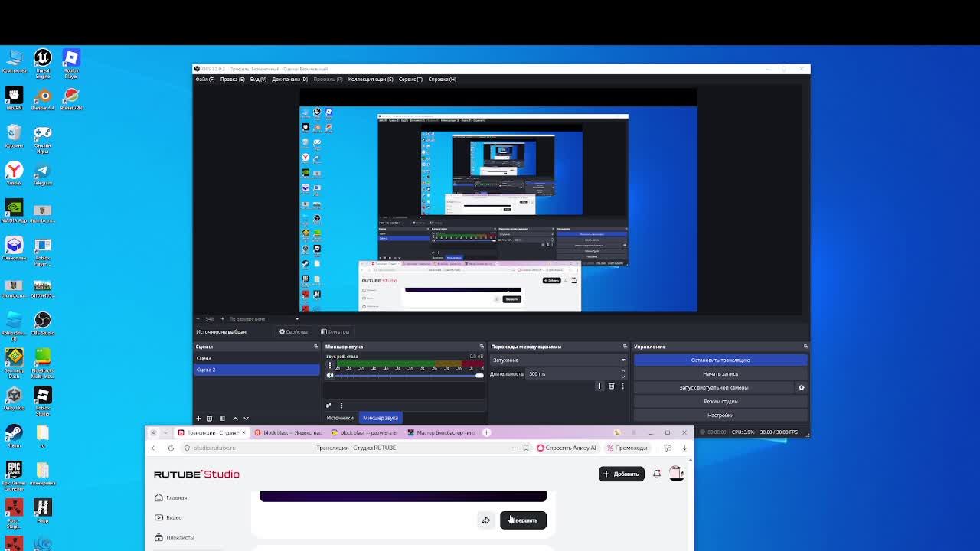Open the OBS File menu
Image resolution: width=980 pixels, height=551 pixels.
(x=205, y=79)
